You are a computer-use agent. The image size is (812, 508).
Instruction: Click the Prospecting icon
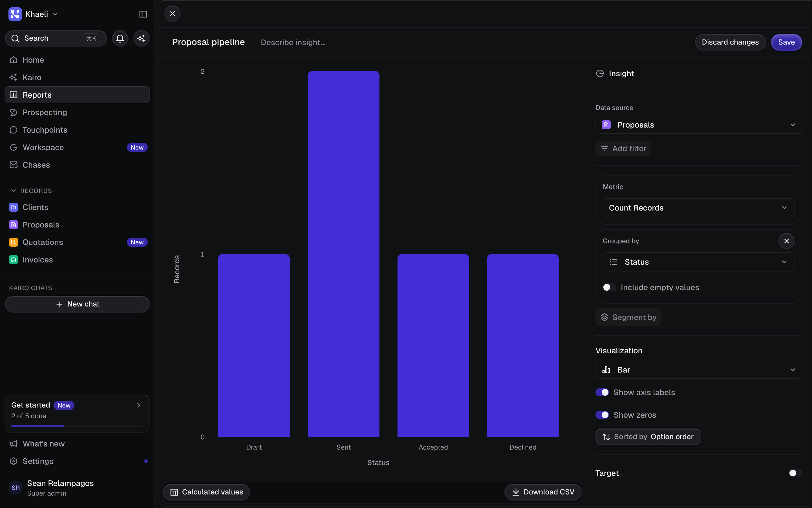(x=14, y=113)
